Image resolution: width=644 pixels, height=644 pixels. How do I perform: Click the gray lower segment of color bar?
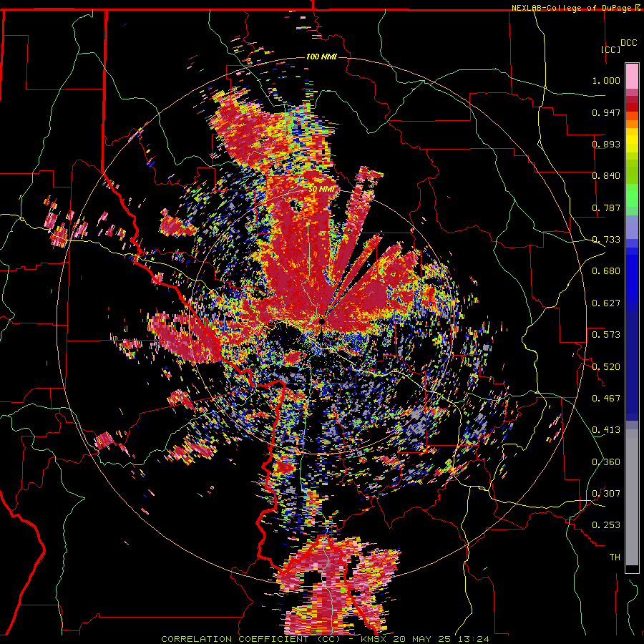point(632,497)
